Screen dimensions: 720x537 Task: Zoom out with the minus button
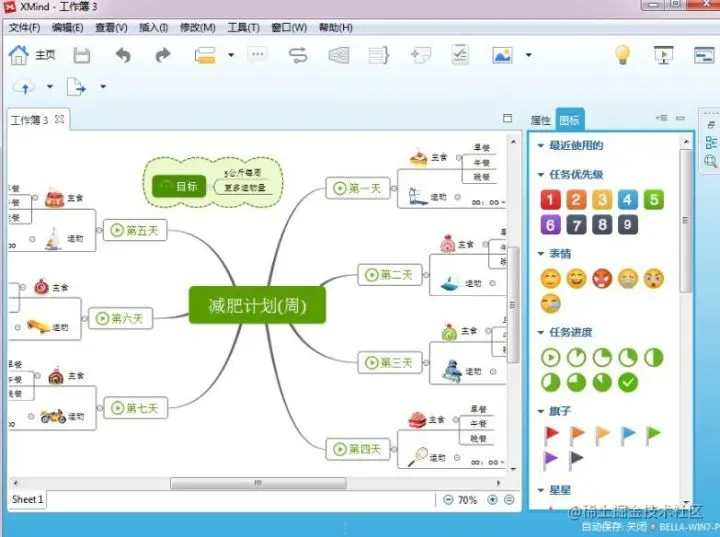pos(448,500)
